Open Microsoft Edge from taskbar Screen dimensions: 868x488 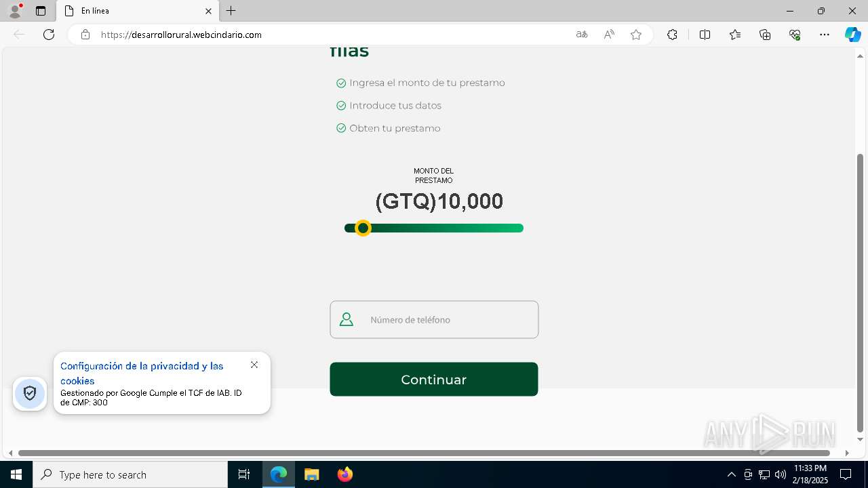click(x=279, y=474)
